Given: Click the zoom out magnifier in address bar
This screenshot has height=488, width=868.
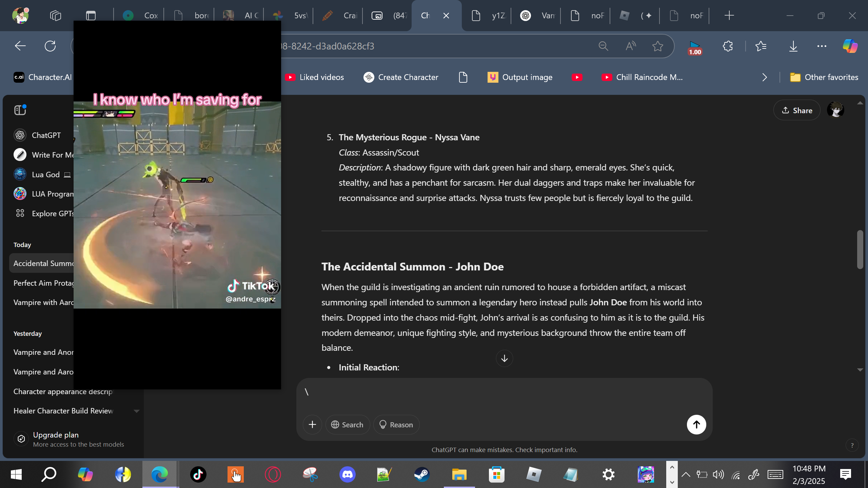Looking at the screenshot, I should [603, 46].
